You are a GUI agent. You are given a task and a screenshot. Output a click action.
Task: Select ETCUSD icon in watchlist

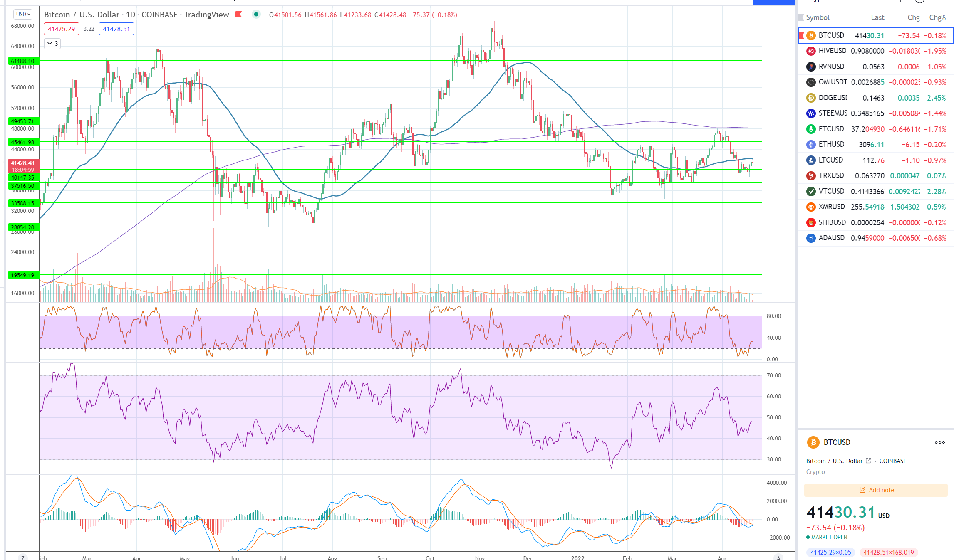pos(811,129)
